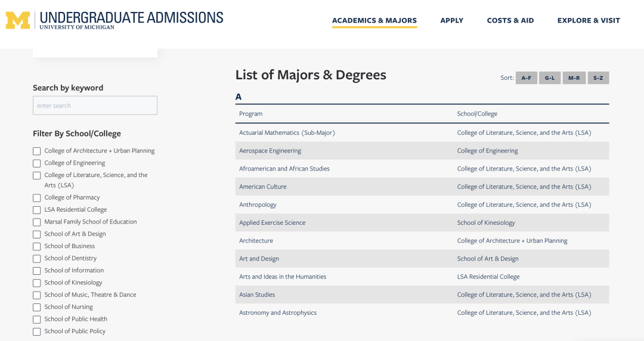Click the keyword search input field
Viewport: 644px width, 341px height.
(95, 106)
